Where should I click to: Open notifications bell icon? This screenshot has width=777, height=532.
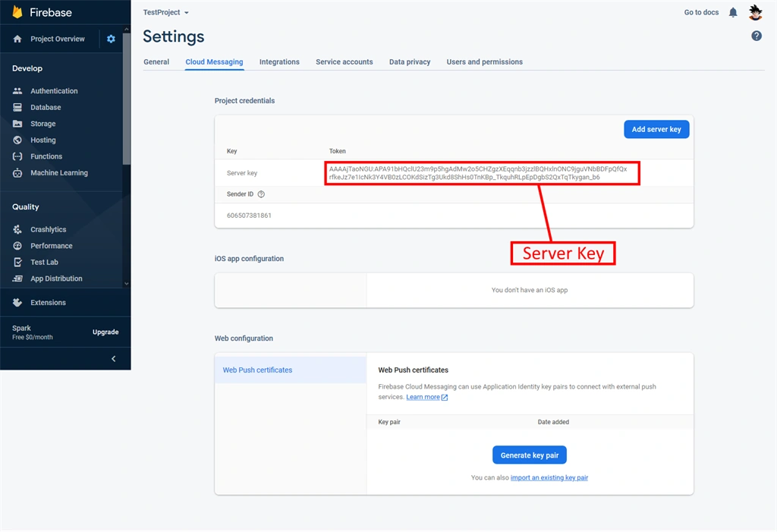click(733, 12)
